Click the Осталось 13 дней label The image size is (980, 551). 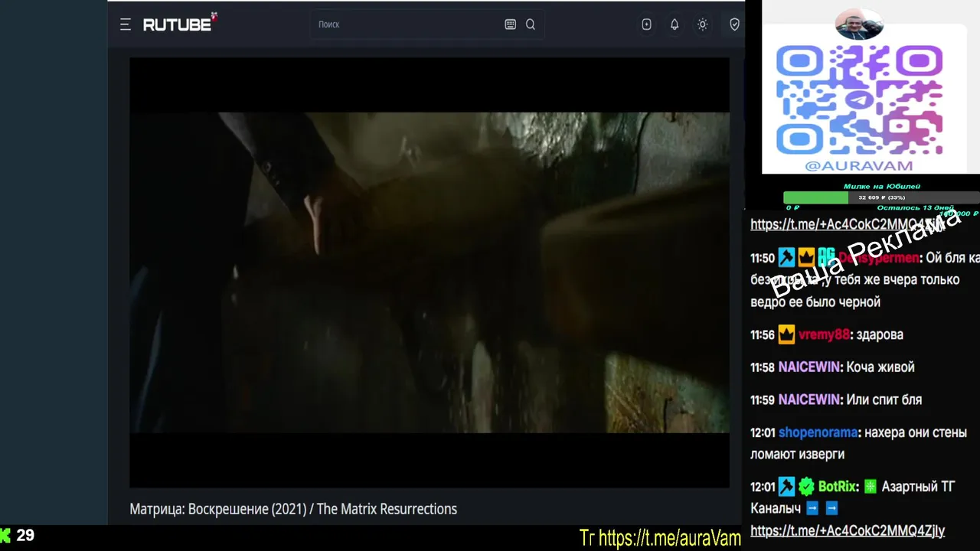tap(915, 207)
